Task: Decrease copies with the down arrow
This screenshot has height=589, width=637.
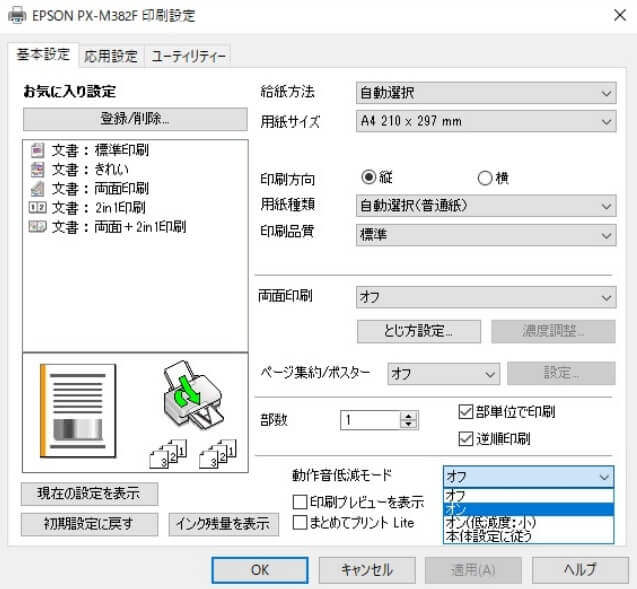Action: click(x=409, y=424)
